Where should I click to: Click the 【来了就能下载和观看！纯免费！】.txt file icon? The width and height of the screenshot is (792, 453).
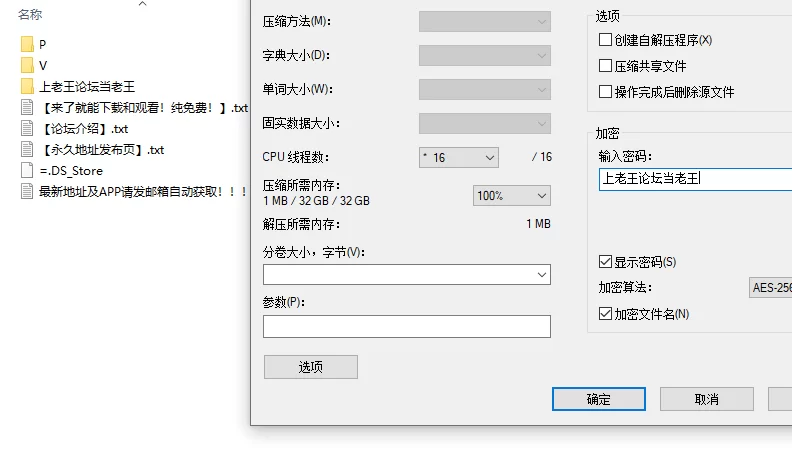[27, 108]
